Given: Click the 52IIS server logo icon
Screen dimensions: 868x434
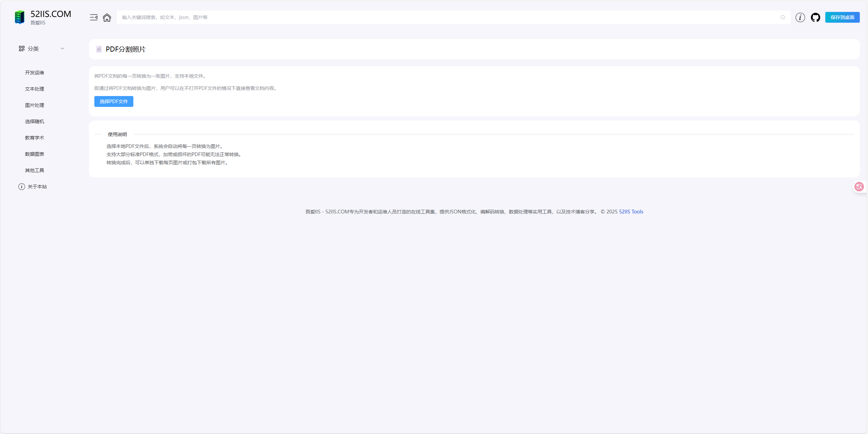Looking at the screenshot, I should pyautogui.click(x=20, y=17).
